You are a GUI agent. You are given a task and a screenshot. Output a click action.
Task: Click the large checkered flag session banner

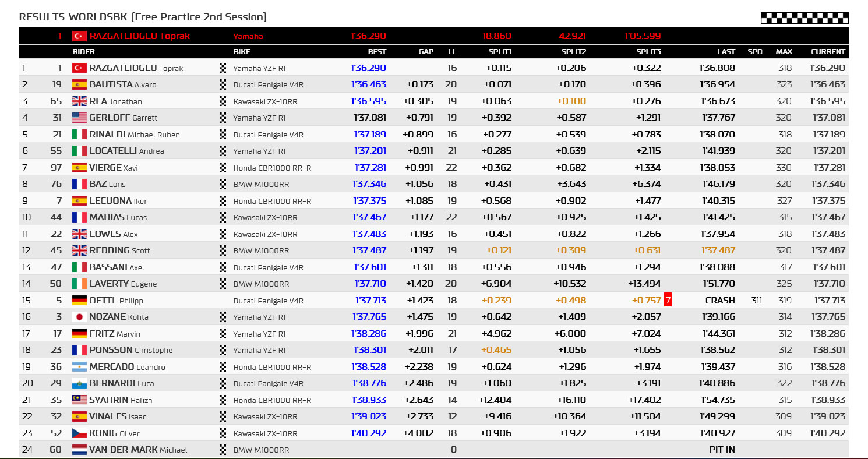805,18
